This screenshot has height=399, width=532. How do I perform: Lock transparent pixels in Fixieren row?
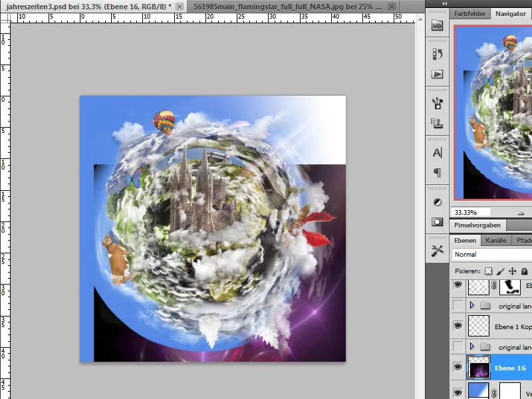click(488, 271)
